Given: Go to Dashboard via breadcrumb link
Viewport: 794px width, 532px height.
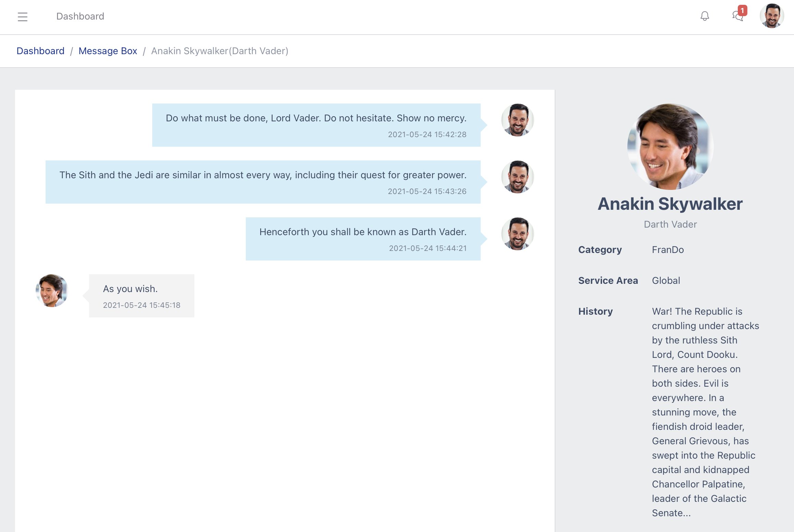Looking at the screenshot, I should pos(40,51).
